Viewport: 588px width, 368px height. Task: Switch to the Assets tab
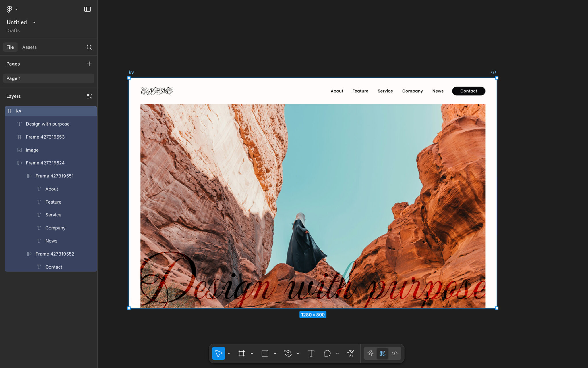(30, 47)
